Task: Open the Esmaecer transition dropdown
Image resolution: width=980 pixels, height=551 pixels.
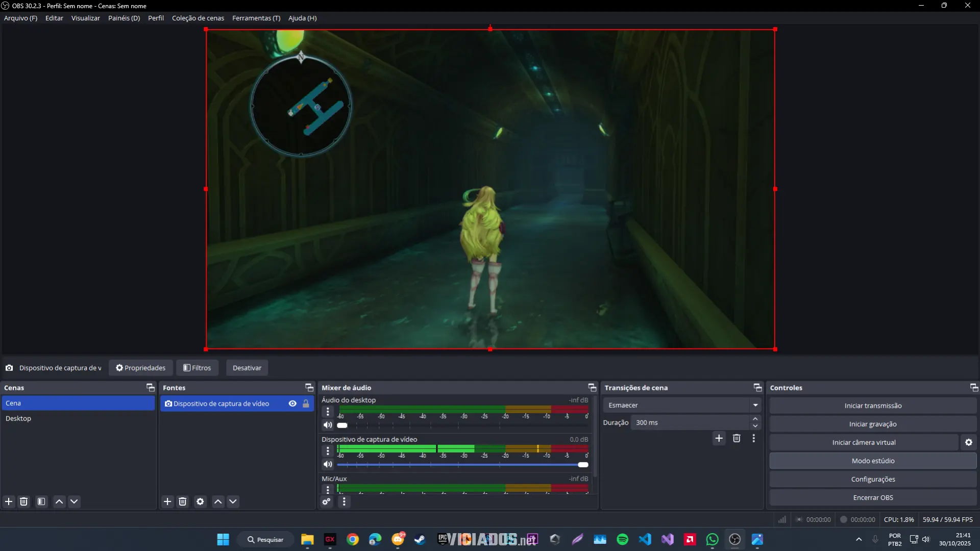Action: [x=682, y=405]
